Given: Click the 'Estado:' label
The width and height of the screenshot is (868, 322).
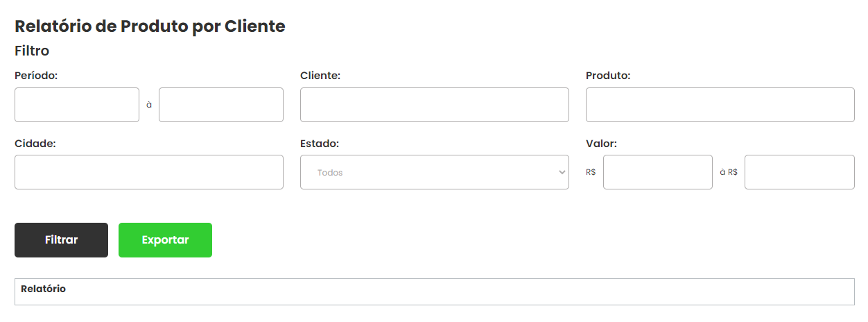Looking at the screenshot, I should pos(320,143).
